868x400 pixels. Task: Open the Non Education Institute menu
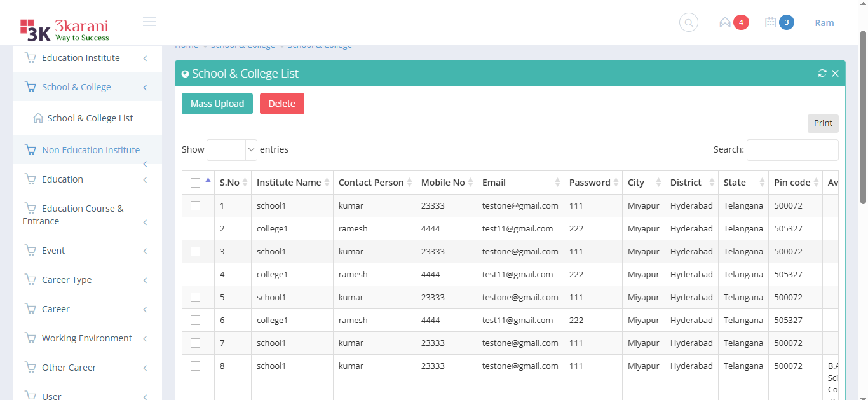point(90,150)
